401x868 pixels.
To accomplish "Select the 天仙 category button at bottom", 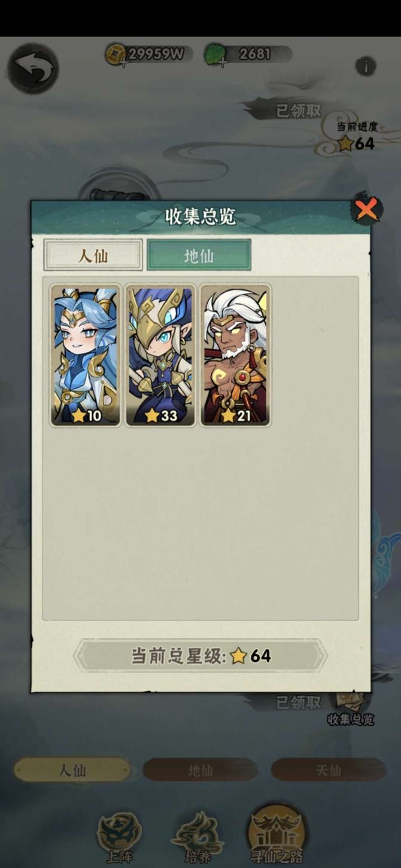I will [328, 770].
